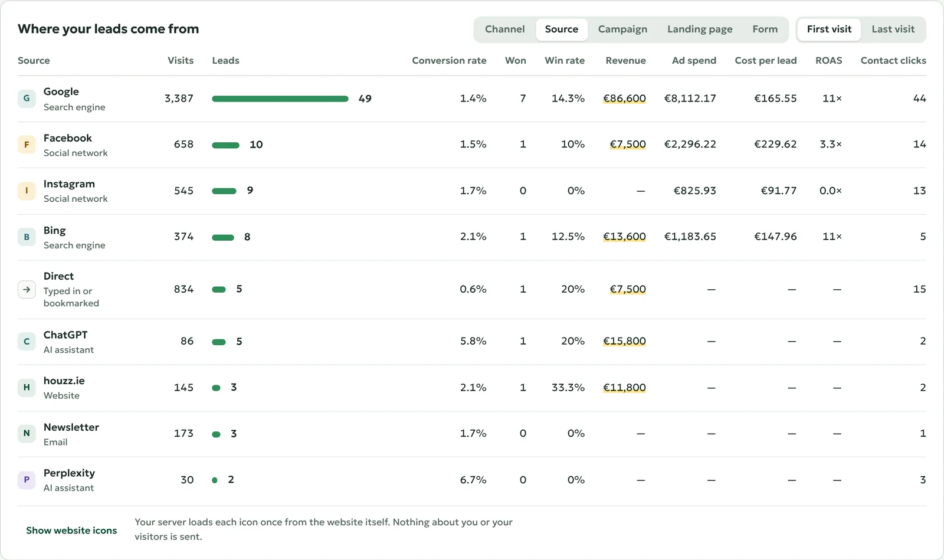
Task: Click Perplexity conversion rate 6.7%
Action: pos(473,480)
